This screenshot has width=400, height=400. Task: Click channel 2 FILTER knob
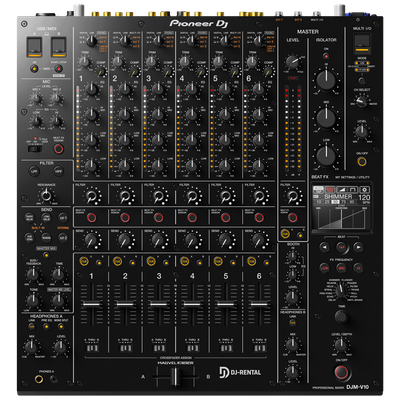click(x=125, y=196)
